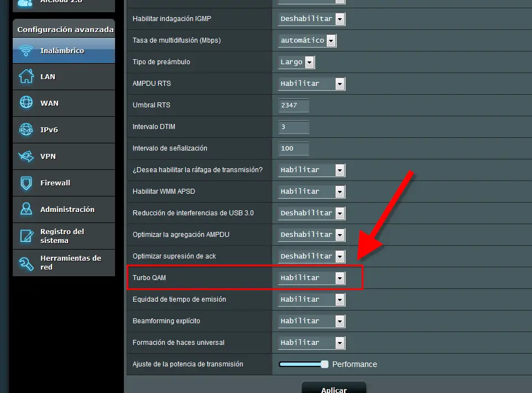Click the IPv6 globe icon
The width and height of the screenshot is (532, 393).
click(x=26, y=130)
